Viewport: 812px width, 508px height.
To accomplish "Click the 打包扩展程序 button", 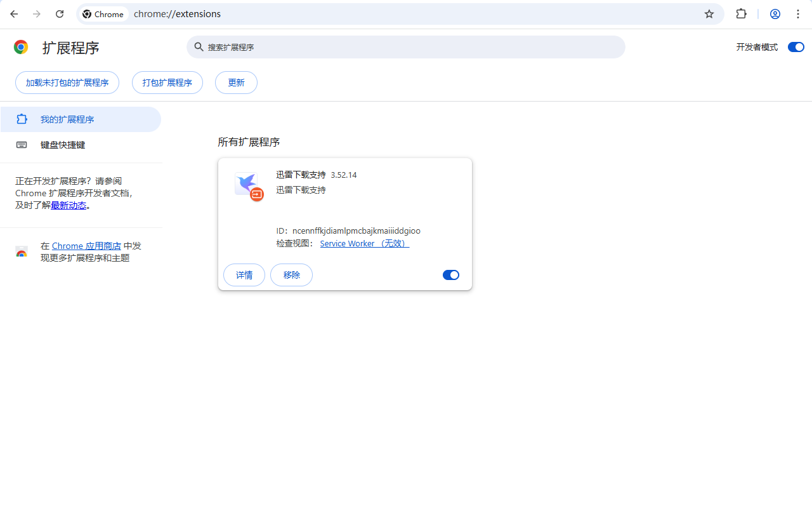I will [x=167, y=83].
